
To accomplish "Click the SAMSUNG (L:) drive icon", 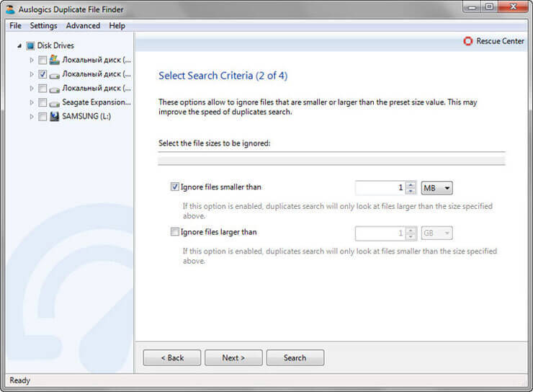I will (x=55, y=116).
